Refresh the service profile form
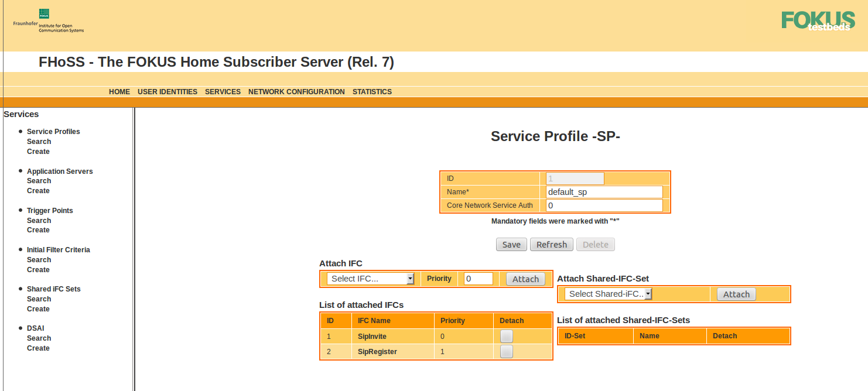Image resolution: width=868 pixels, height=391 pixels. coord(551,244)
